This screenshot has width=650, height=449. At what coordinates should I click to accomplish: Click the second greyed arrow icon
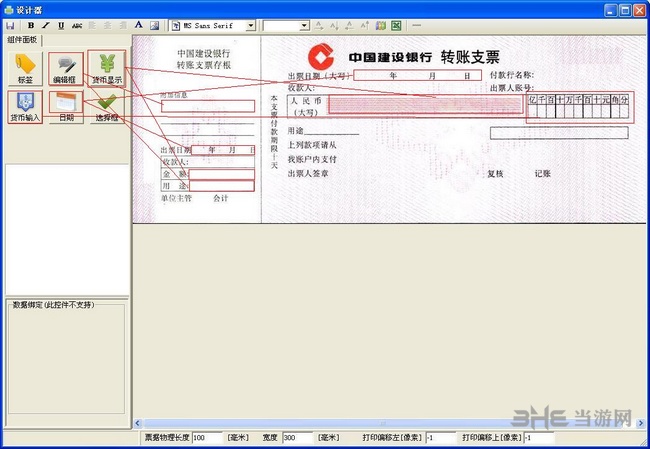point(334,26)
